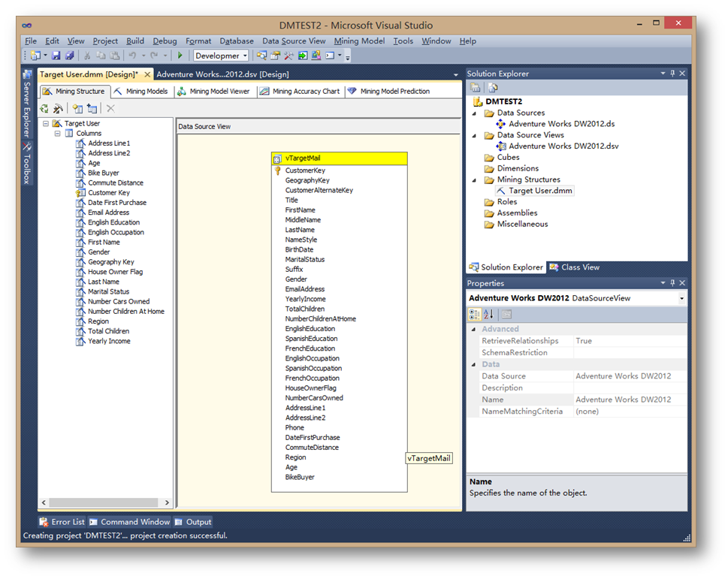Click the horizontal scrollbar in the columns tree
Viewport: 728px width, 579px height.
tap(105, 502)
